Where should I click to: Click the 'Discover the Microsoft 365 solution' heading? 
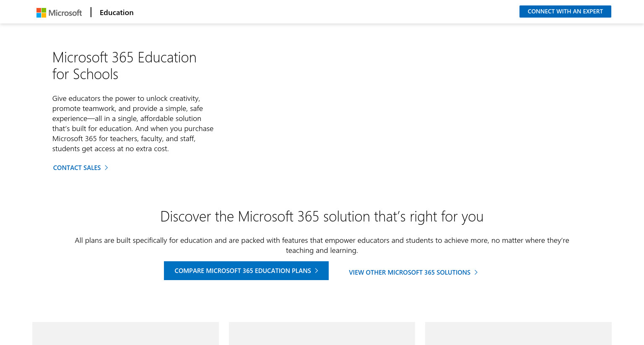click(x=322, y=216)
